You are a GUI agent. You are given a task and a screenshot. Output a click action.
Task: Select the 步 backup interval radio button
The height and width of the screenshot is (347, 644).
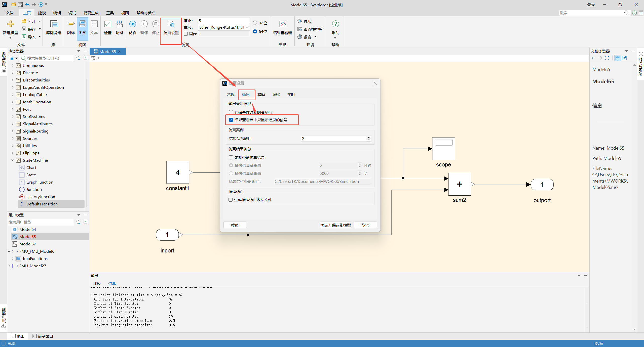tap(231, 173)
